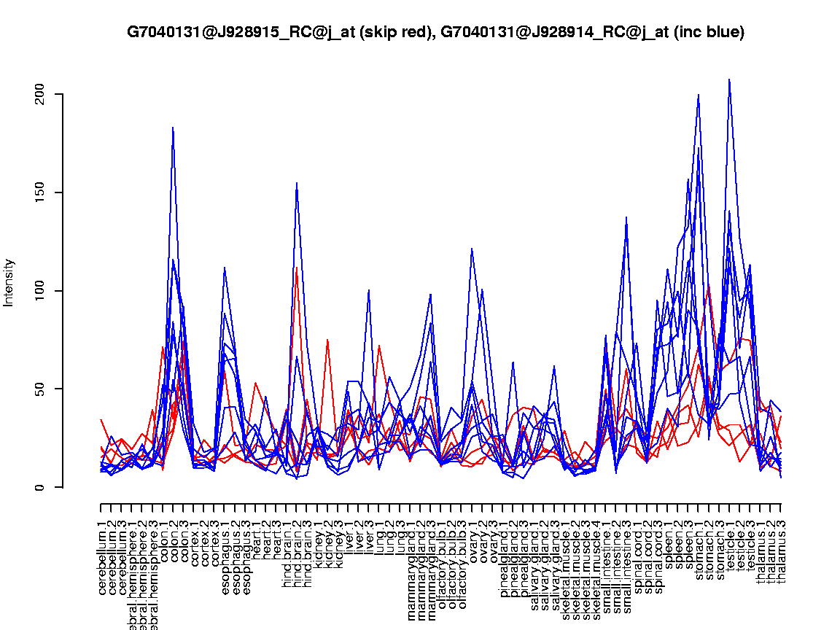Image resolution: width=840 pixels, height=630 pixels.
Task: Click the blue peak above colon.2
Action: click(173, 128)
